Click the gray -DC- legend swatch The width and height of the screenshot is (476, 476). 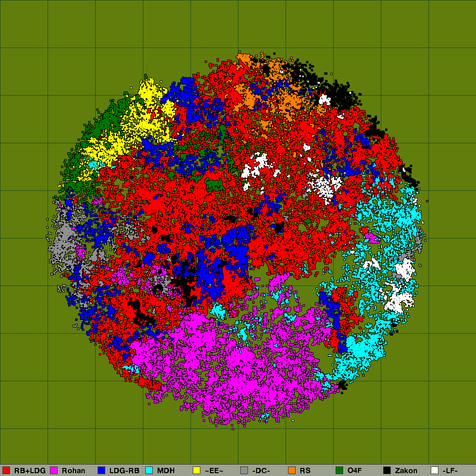(244, 470)
